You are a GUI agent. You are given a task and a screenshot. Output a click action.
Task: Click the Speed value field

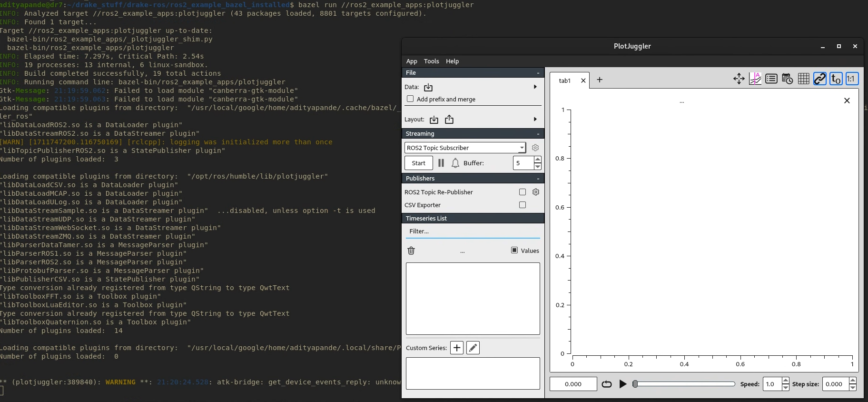click(x=772, y=384)
